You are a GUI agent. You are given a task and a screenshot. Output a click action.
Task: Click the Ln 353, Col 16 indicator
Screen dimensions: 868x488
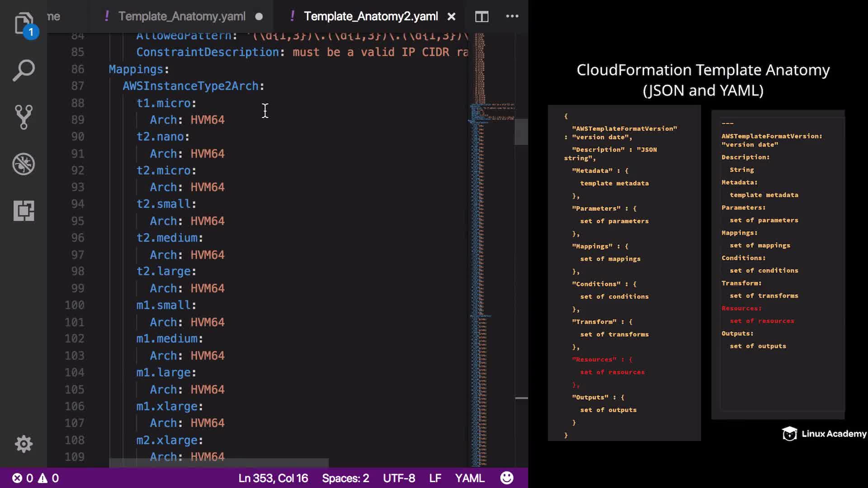coord(273,478)
